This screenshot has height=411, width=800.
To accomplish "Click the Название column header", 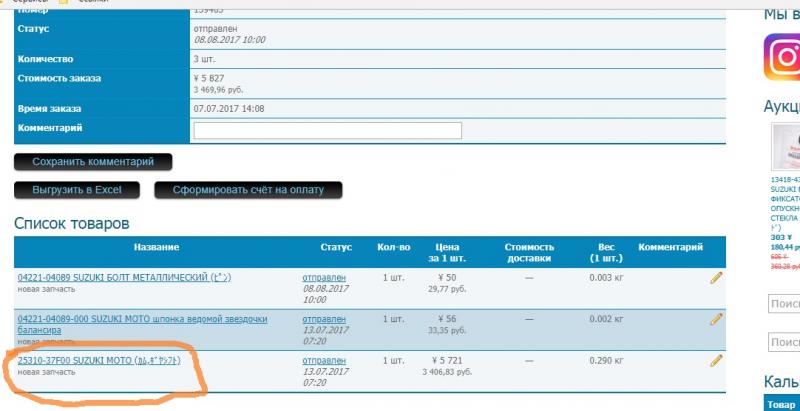I will [x=157, y=247].
